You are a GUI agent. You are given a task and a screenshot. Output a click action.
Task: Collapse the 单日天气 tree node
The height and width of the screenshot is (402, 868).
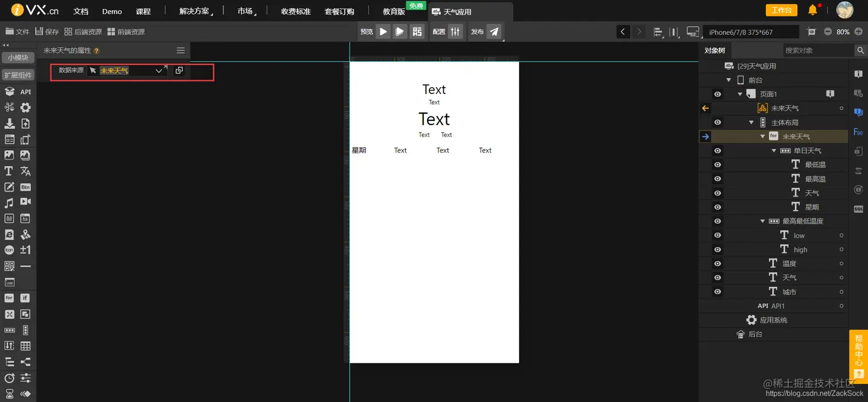(774, 150)
